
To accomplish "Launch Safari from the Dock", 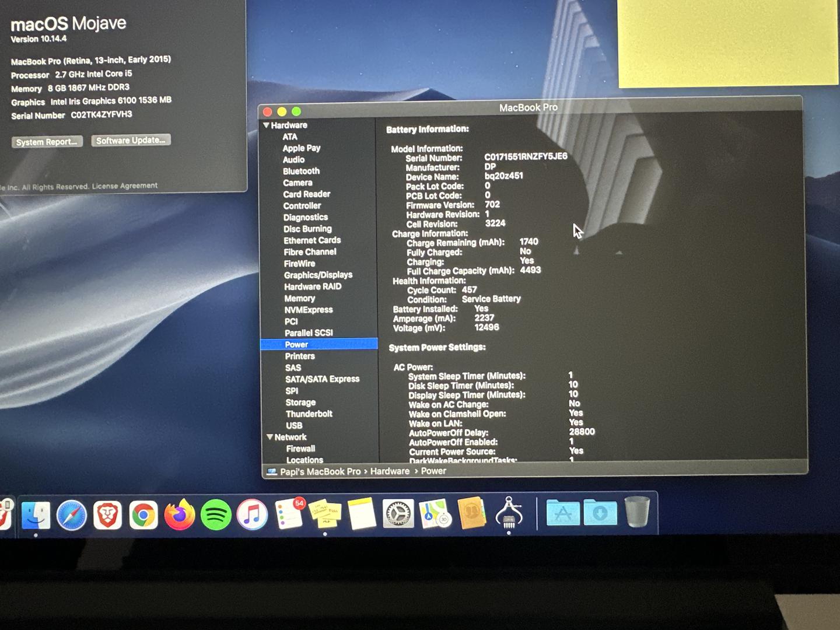I will click(x=72, y=515).
